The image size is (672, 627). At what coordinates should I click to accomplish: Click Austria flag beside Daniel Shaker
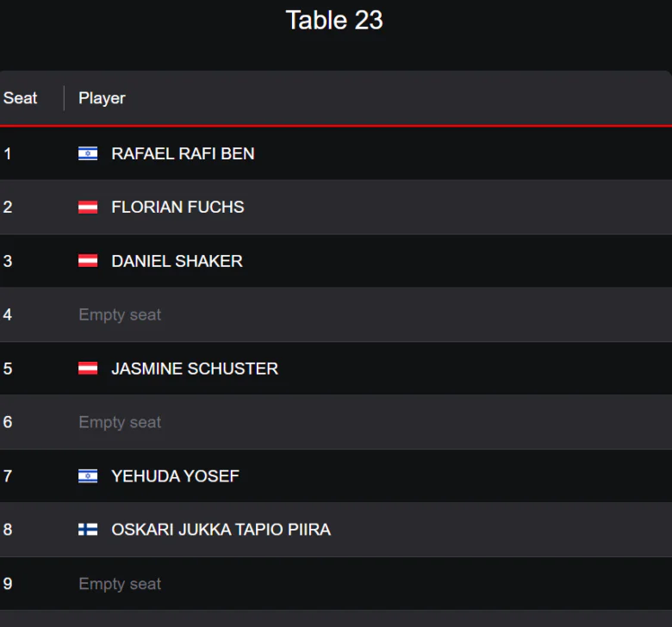pyautogui.click(x=88, y=261)
